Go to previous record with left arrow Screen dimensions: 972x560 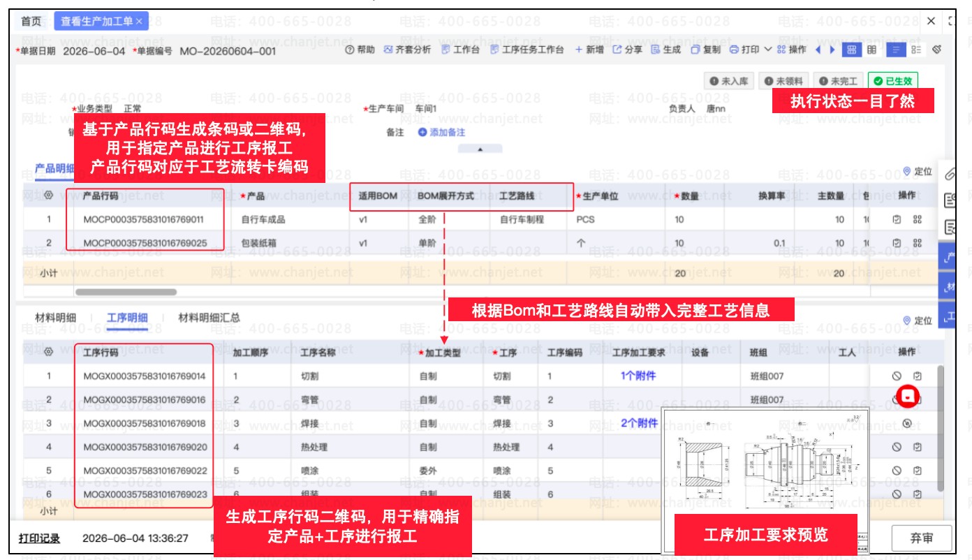[x=818, y=50]
